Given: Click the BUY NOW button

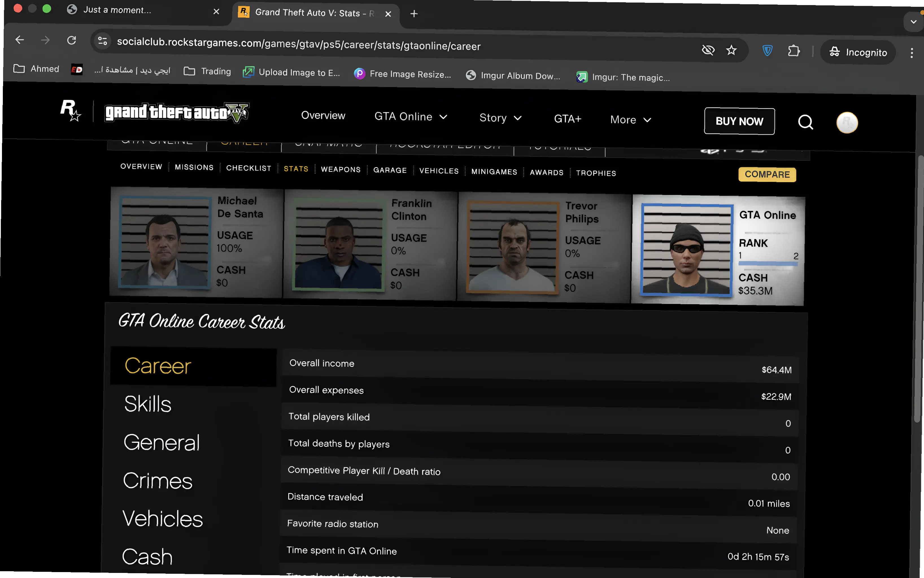Looking at the screenshot, I should (x=739, y=121).
